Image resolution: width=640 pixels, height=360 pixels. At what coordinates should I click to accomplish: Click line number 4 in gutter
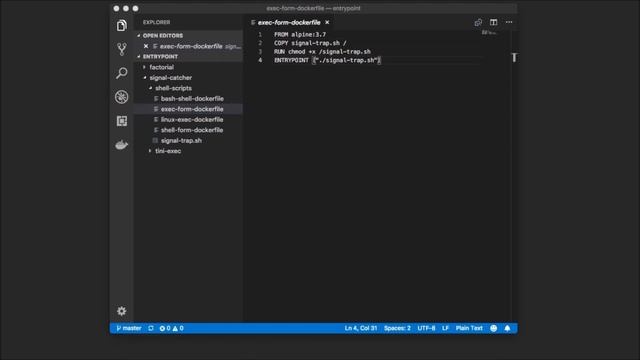click(x=260, y=60)
